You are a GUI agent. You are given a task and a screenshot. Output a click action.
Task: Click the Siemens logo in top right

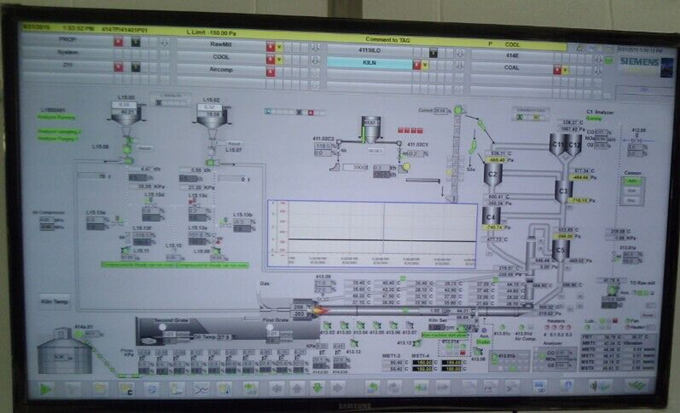coord(636,61)
